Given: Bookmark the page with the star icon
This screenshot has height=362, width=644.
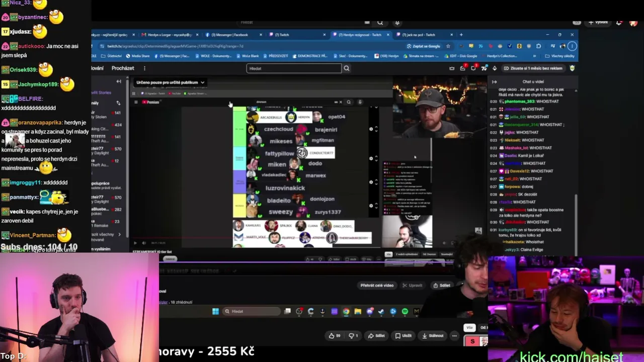Looking at the screenshot, I should click(x=448, y=46).
